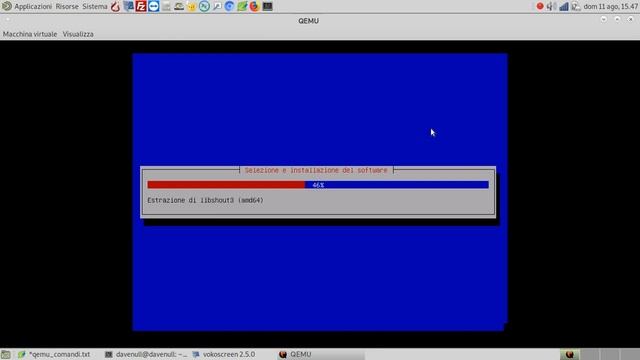
Task: Open the magnifier search launcher icon
Action: 217,6
